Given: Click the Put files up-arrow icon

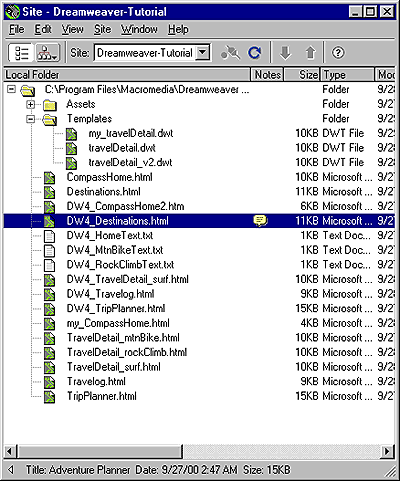Looking at the screenshot, I should point(310,53).
